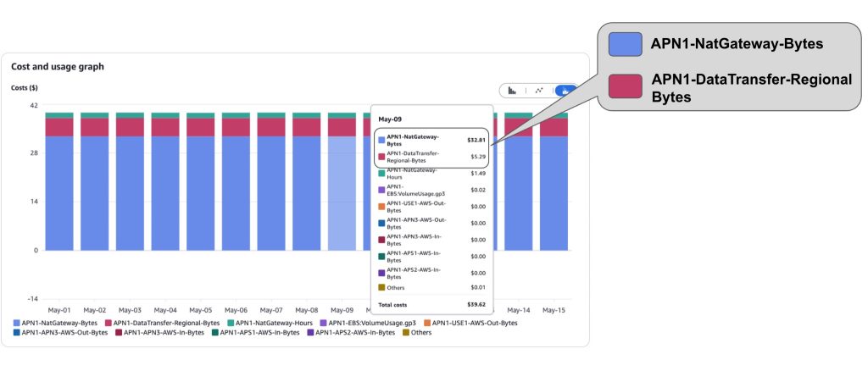
Task: Click APN1-NatGateway-Bytes row in the tooltip
Action: click(431, 140)
